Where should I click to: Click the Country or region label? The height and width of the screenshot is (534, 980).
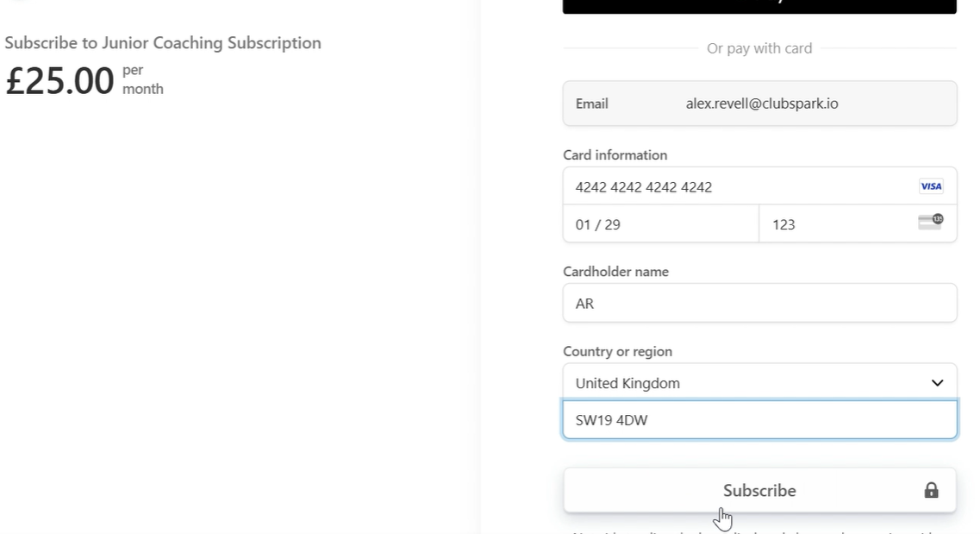point(617,352)
